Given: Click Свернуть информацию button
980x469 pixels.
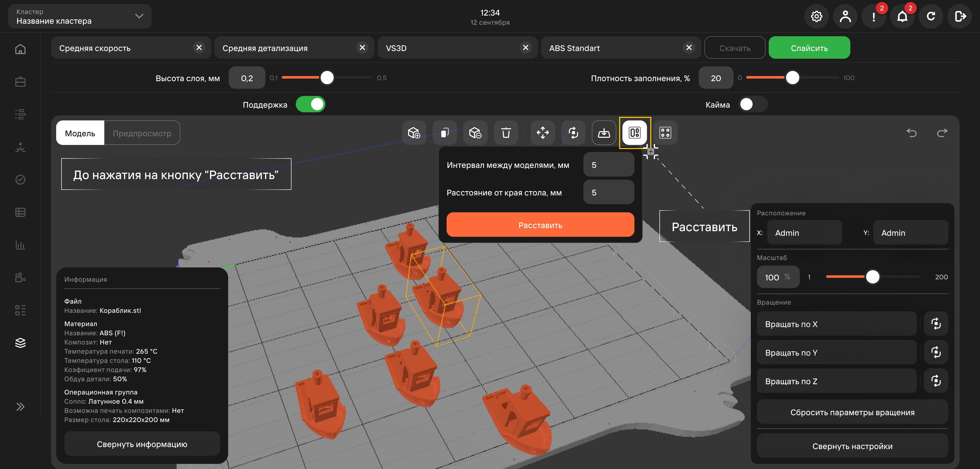Looking at the screenshot, I should (142, 444).
